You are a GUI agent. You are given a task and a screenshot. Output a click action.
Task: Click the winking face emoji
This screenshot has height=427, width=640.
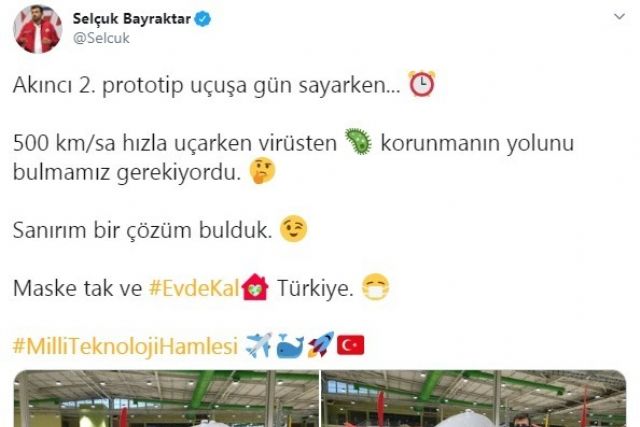(293, 229)
